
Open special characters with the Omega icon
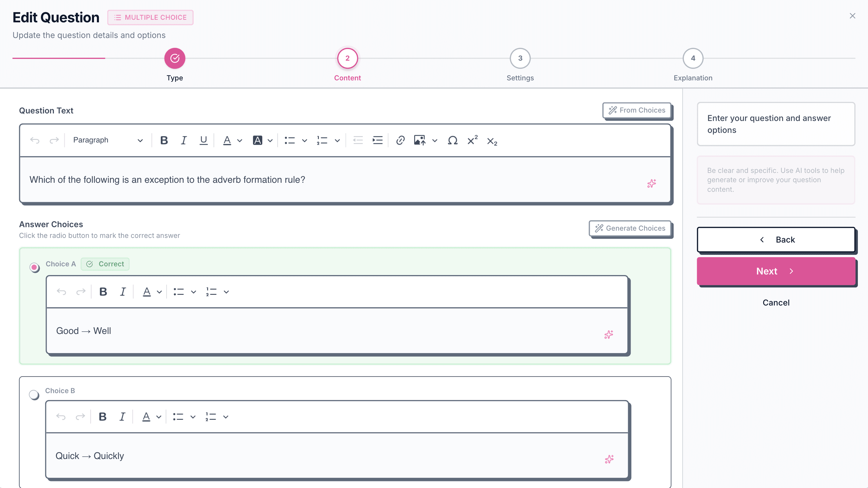(452, 140)
